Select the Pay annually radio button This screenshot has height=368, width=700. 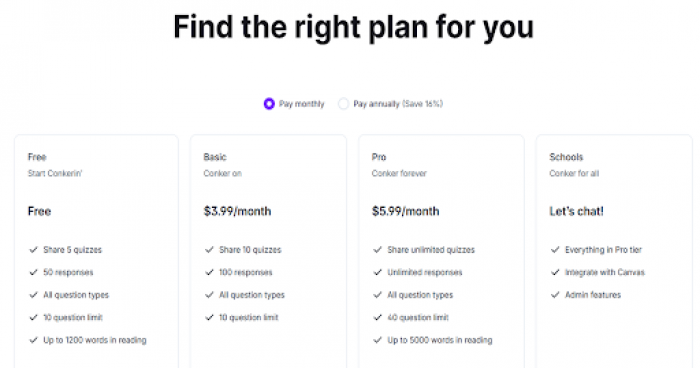click(x=343, y=104)
